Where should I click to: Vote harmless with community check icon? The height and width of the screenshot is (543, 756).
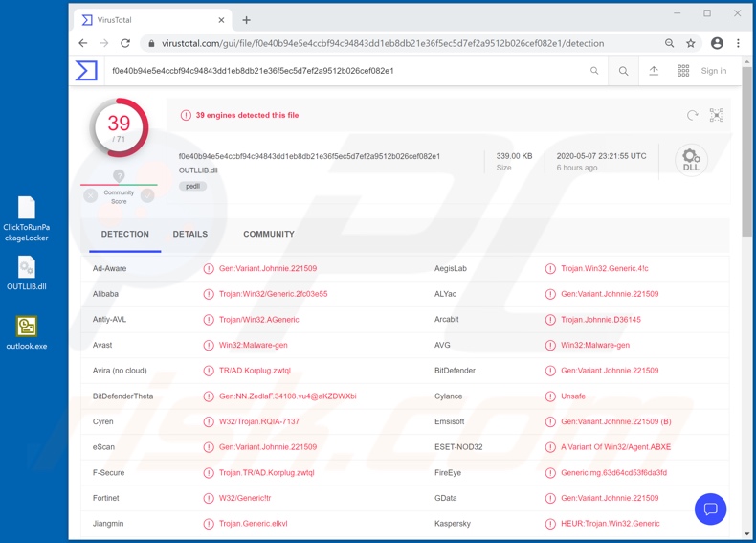[x=147, y=195]
